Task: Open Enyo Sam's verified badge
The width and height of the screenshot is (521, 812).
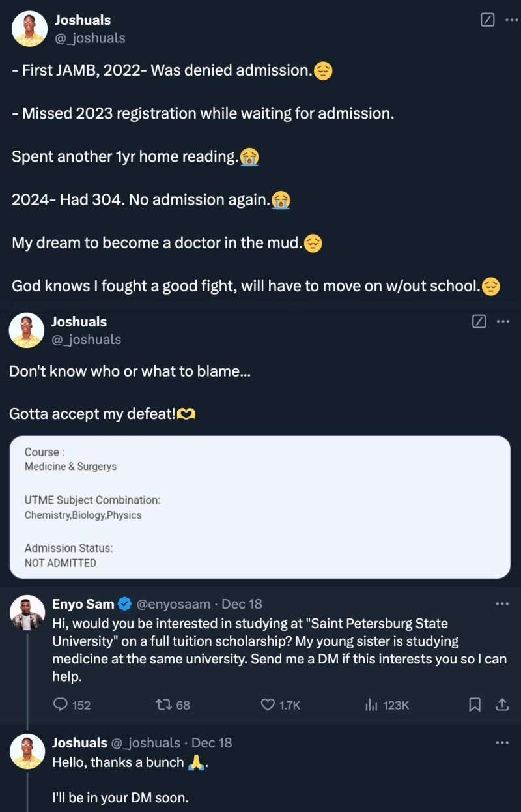Action: (125, 605)
